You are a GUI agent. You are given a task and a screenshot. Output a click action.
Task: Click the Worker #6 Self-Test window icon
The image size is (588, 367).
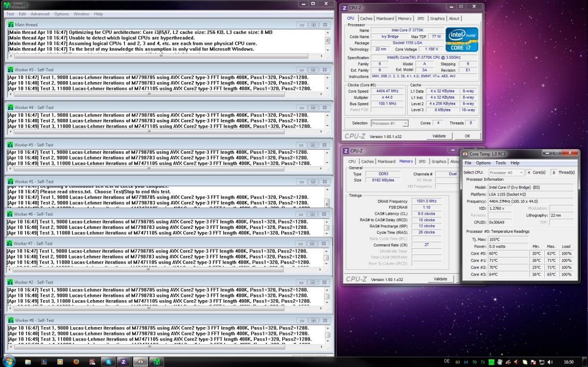10,214
